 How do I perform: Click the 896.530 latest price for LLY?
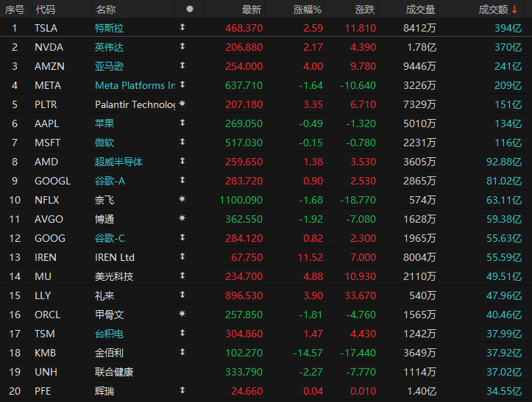click(244, 295)
